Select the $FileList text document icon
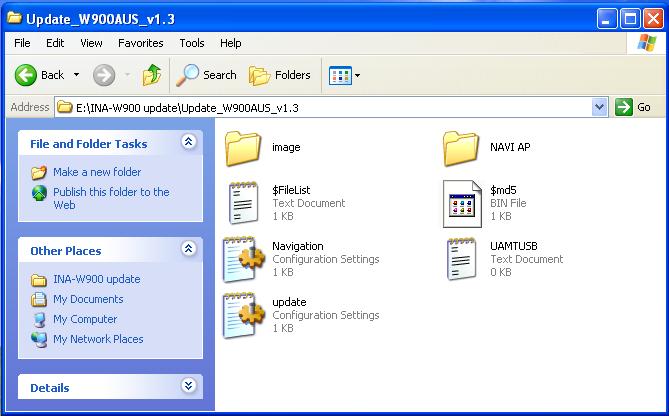This screenshot has width=669, height=416. [244, 203]
